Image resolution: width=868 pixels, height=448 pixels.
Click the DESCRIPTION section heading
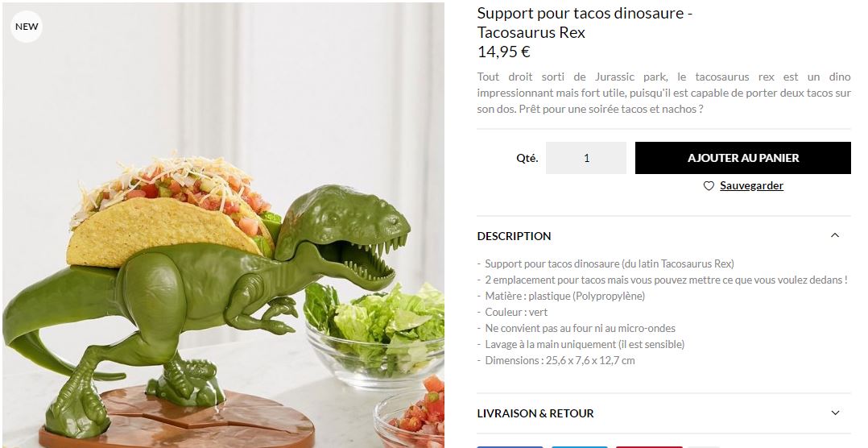[514, 236]
